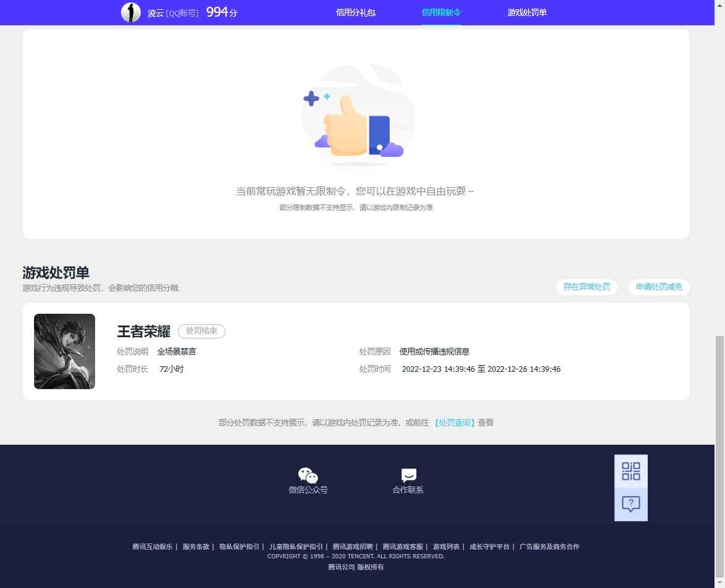The height and width of the screenshot is (588, 725).
Task: Click the 凌云 username text
Action: (x=156, y=13)
